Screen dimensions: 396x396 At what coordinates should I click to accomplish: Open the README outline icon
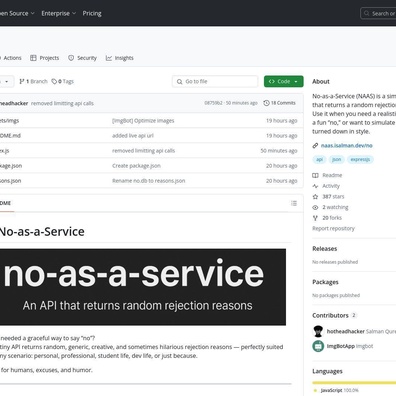pyautogui.click(x=294, y=203)
